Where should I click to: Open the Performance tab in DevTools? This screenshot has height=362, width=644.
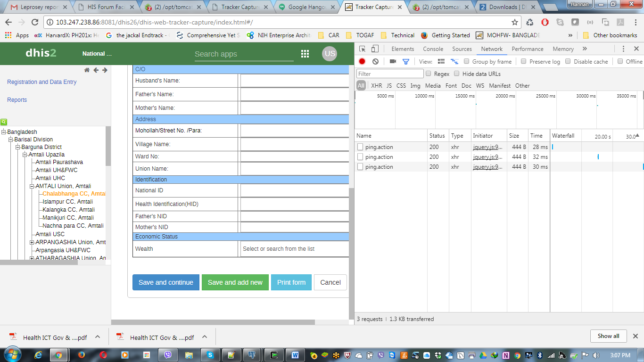[x=527, y=49]
